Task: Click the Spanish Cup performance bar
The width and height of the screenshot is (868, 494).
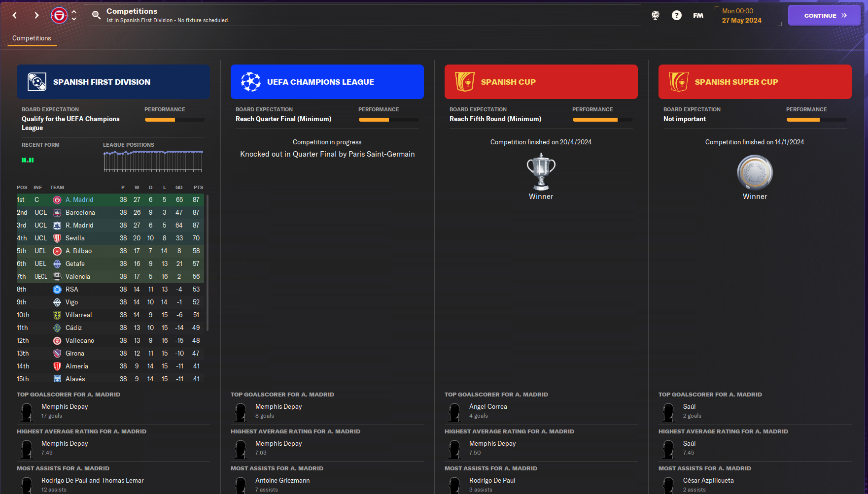Action: click(x=603, y=120)
